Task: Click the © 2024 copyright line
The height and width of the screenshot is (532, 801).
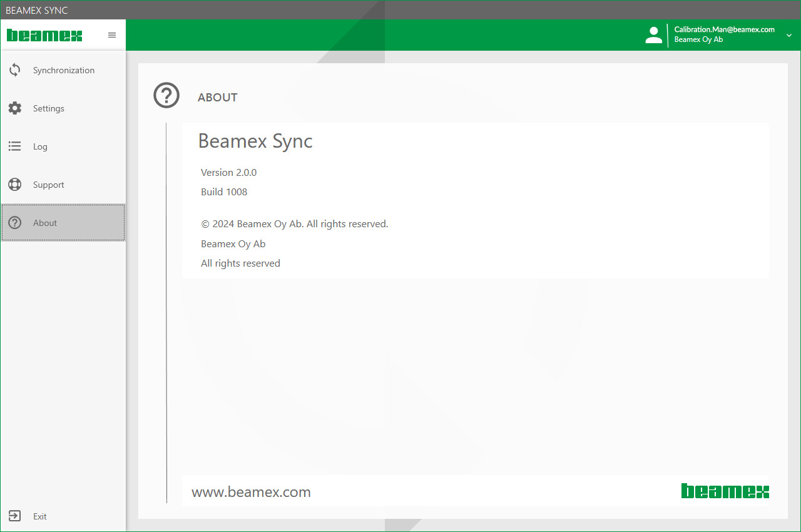Action: tap(295, 223)
